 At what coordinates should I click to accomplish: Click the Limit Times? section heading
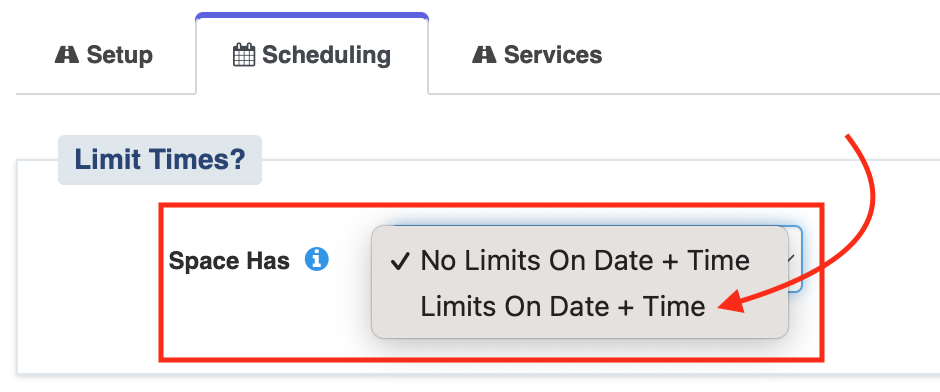(x=159, y=159)
